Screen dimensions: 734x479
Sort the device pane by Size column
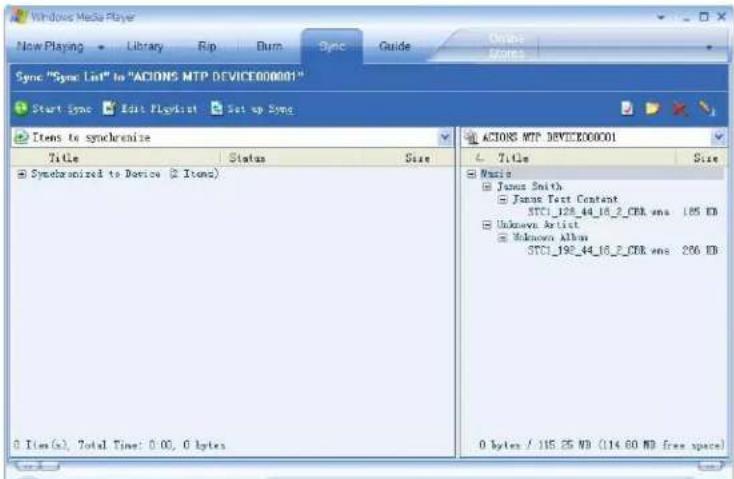(x=702, y=158)
